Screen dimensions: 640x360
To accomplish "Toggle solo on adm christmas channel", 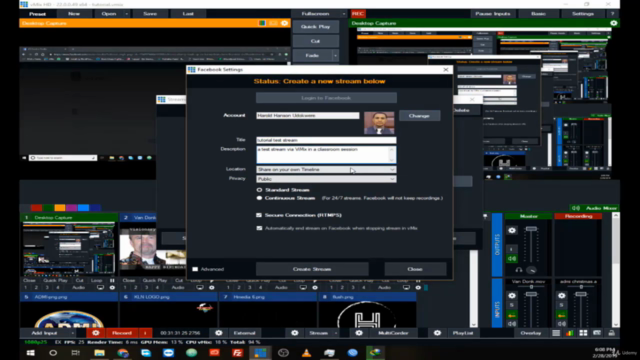I will (562, 305).
